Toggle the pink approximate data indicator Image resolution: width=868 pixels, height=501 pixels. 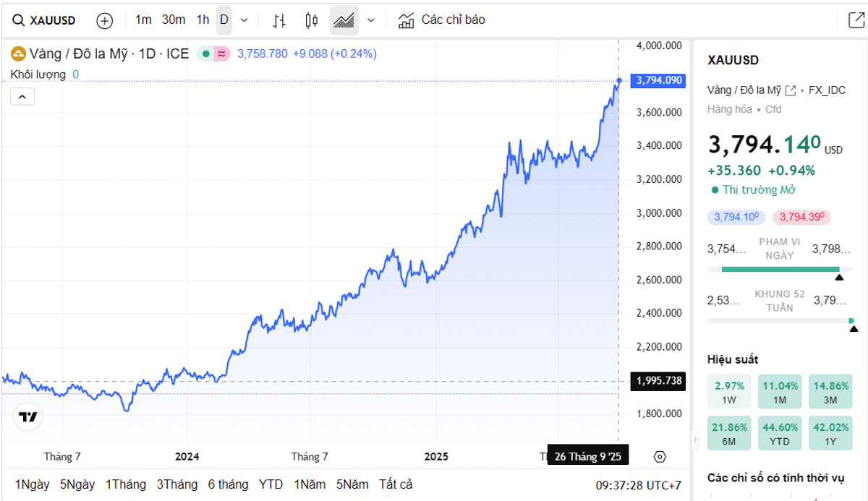click(x=221, y=53)
